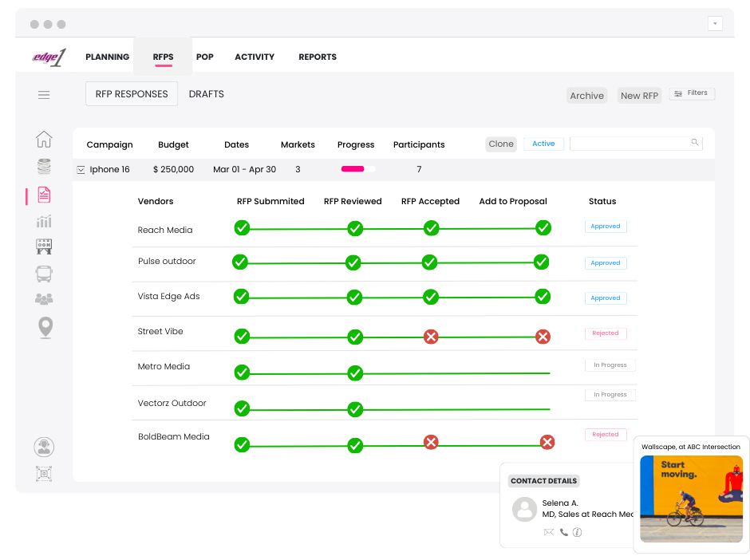Click the Iphone 16 progress bar
The height and width of the screenshot is (560, 750).
click(358, 169)
